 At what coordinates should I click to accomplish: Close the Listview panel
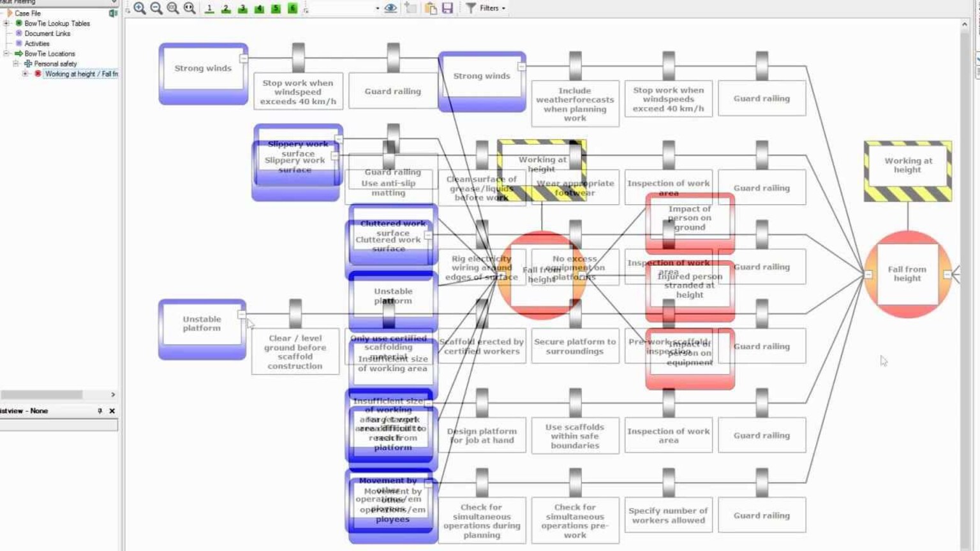coord(112,411)
